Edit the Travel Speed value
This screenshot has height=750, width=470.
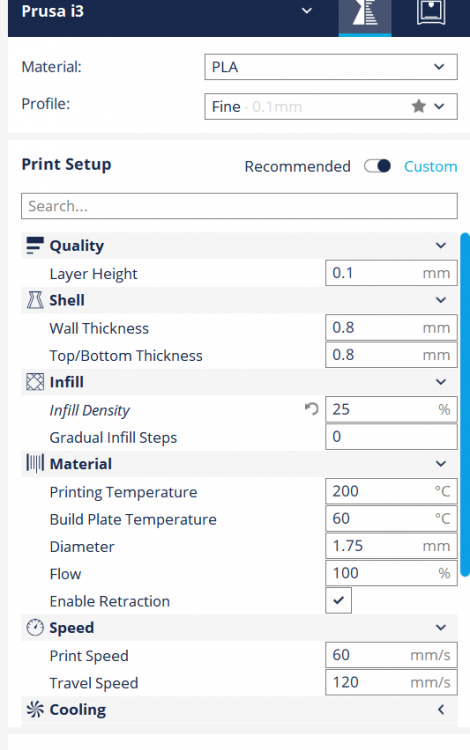(391, 682)
